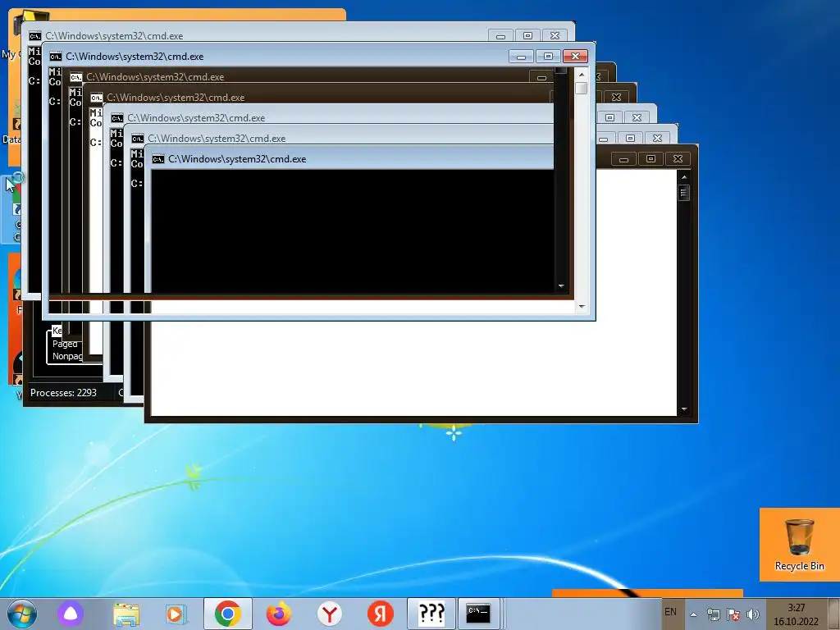
Task: Minimize the active cmd window with red X
Action: tap(521, 57)
